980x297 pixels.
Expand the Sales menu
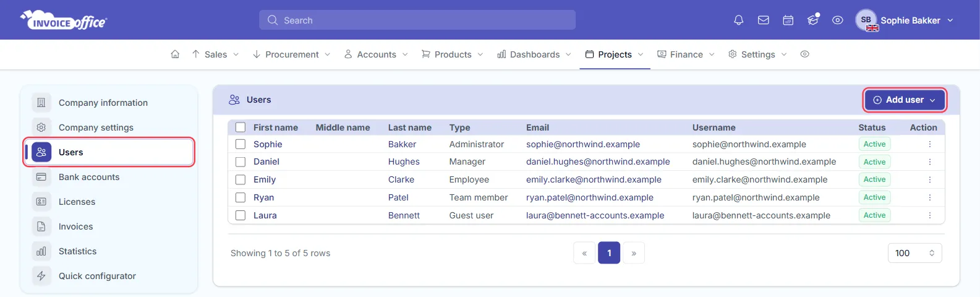click(x=215, y=54)
